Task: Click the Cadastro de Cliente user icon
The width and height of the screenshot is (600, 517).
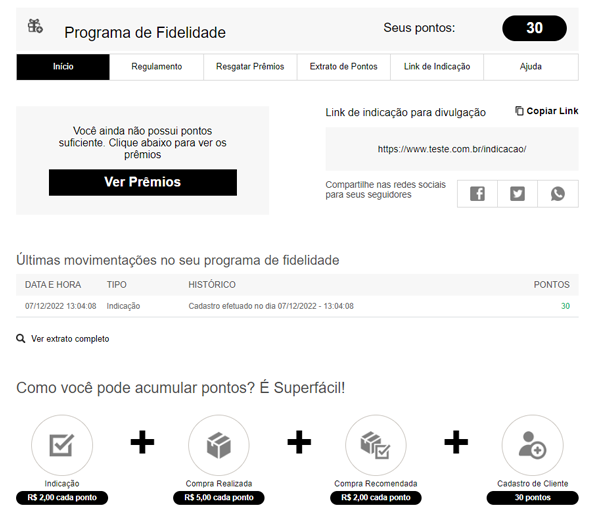Action: click(533, 445)
